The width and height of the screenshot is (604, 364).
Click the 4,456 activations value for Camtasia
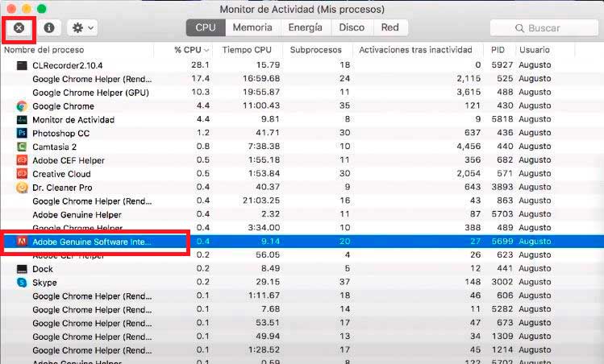pos(469,147)
